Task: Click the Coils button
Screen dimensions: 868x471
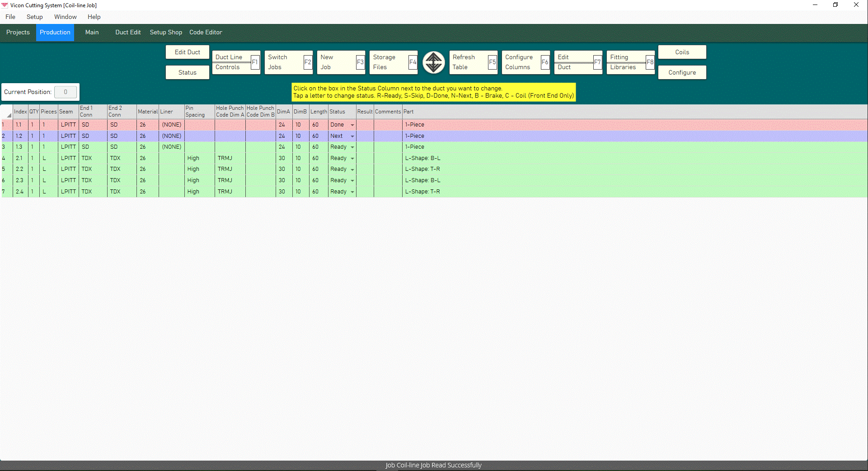Action: (x=682, y=52)
